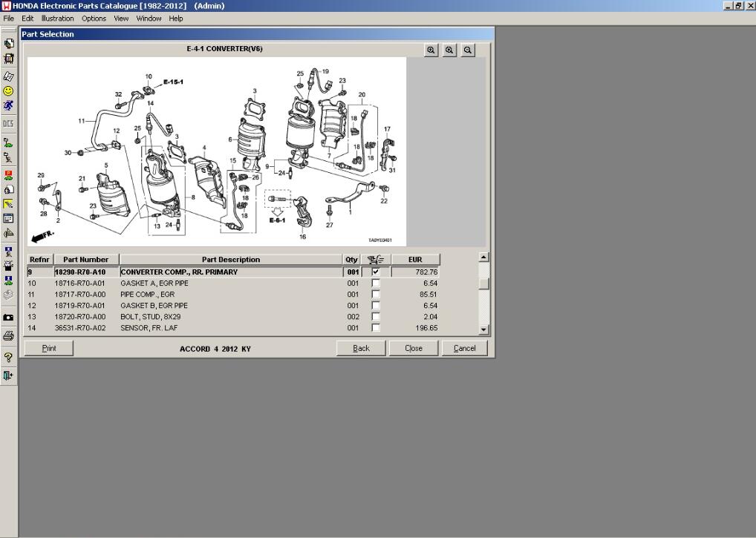756x538 pixels.
Task: Click the Qty column header
Action: [351, 260]
